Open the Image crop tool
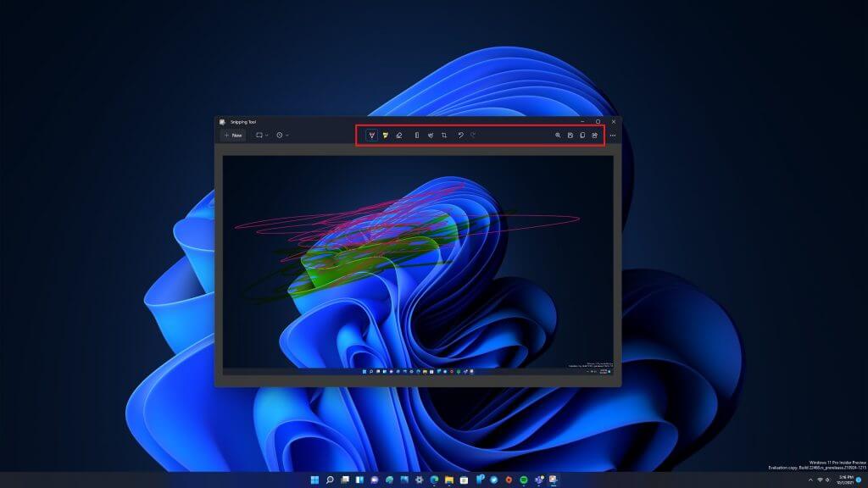Screen dimensions: 868x488 click(x=443, y=135)
